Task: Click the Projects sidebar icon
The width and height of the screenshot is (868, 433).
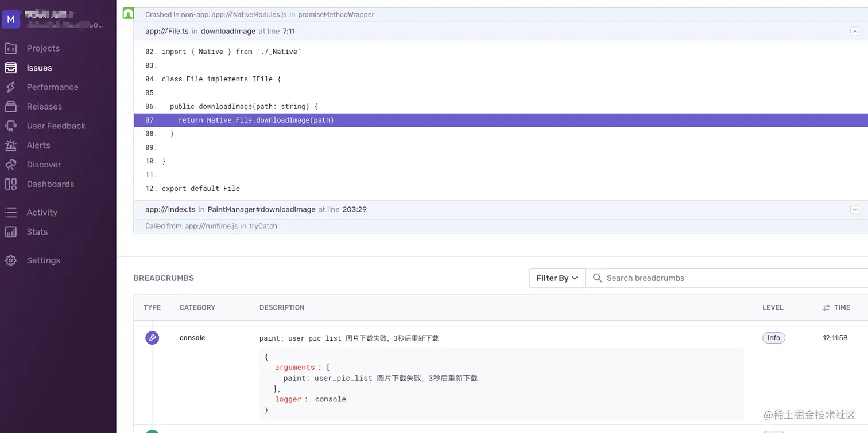Action: [x=11, y=48]
